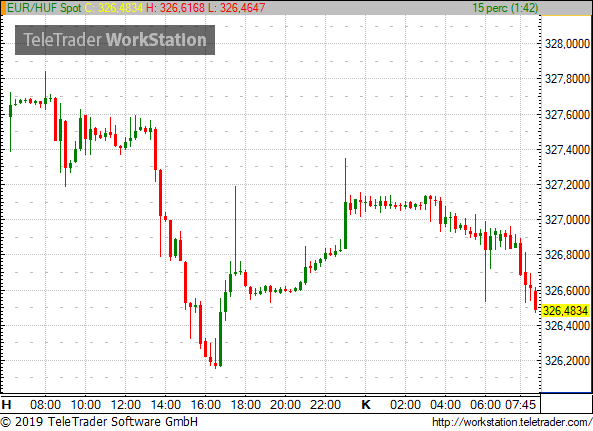This screenshot has width=593, height=431.
Task: Click the TeleTrader WorkStation watermark logo
Action: [x=115, y=40]
